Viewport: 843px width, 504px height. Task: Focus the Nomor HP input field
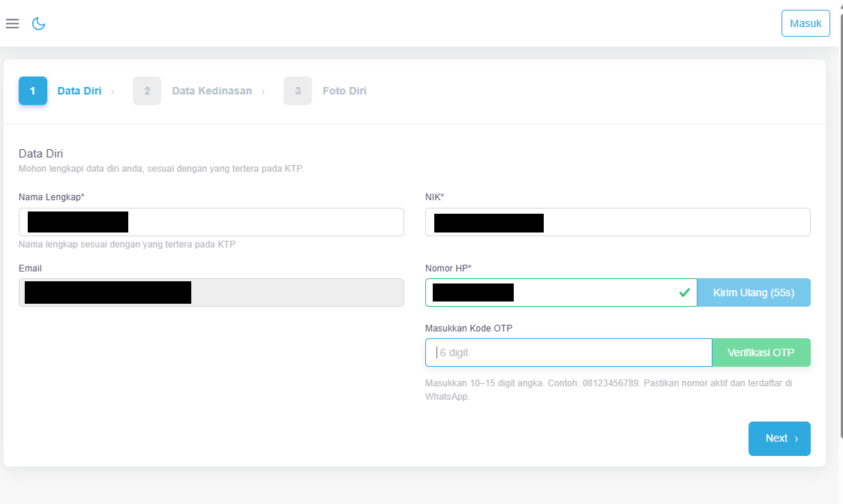tap(561, 292)
